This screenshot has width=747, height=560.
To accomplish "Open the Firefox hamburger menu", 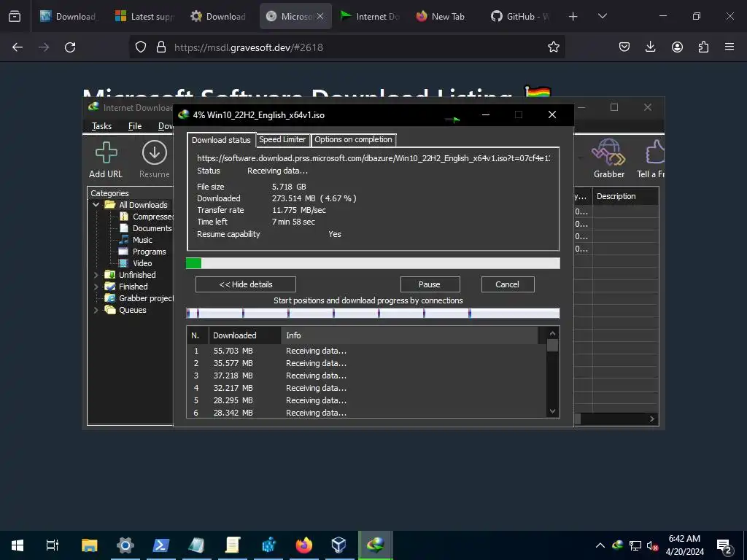I will pyautogui.click(x=729, y=47).
